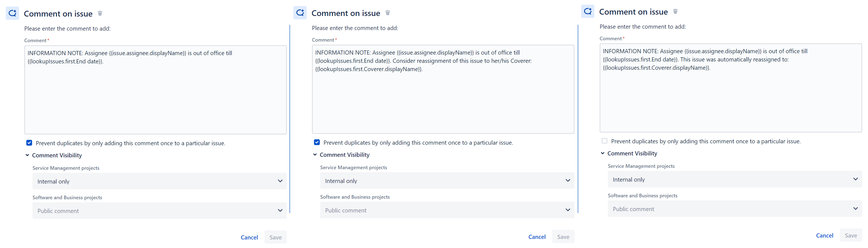Click the comment refresh icon in the middle panel
Viewport: 868px width, 248px height.
(x=300, y=13)
